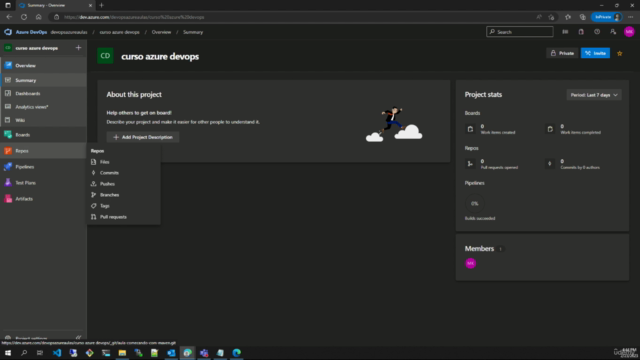Open the Test Plans hub icon
Screen dimensions: 640x360
pos(8,182)
